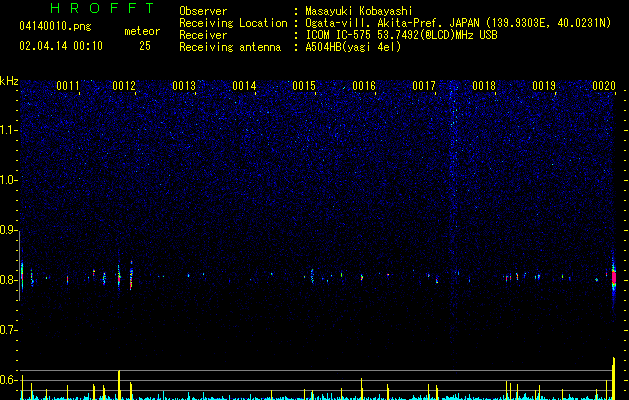The image size is (629, 400).
Task: Click the 0014 time marker
Action: coord(244,86)
